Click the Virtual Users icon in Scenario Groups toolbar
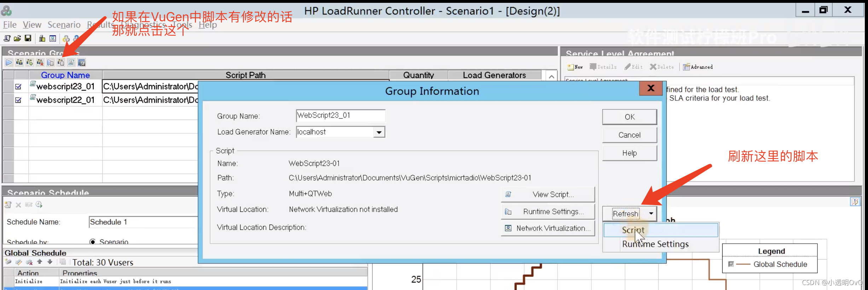Viewport: 868px width, 290px height. coord(19,63)
